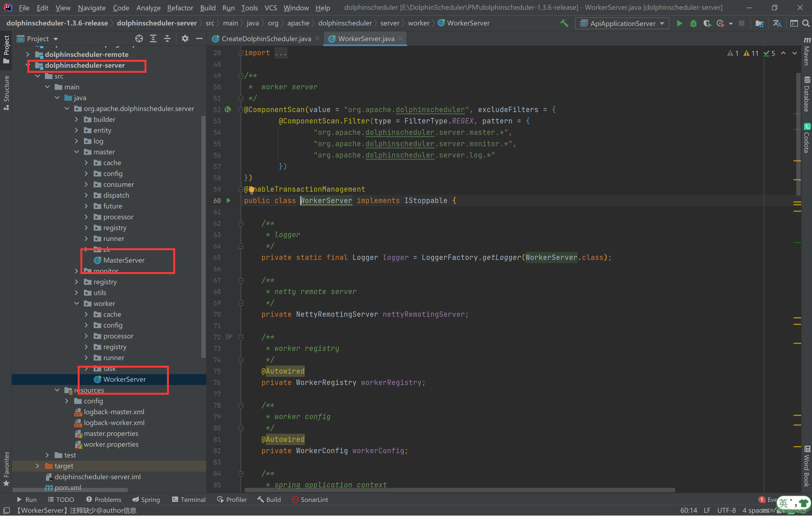The width and height of the screenshot is (812, 516).
Task: Click the green Run button in toolbar
Action: point(679,23)
